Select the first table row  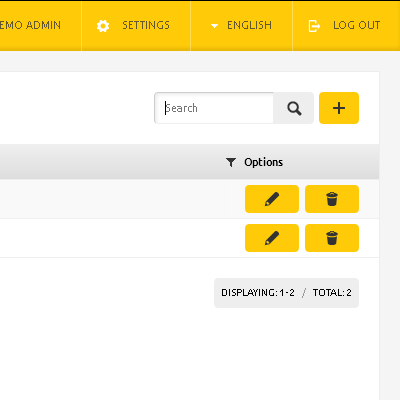[189, 199]
